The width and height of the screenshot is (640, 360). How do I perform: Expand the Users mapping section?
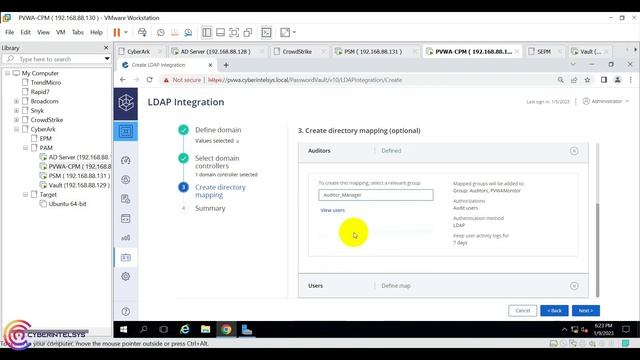point(574,286)
